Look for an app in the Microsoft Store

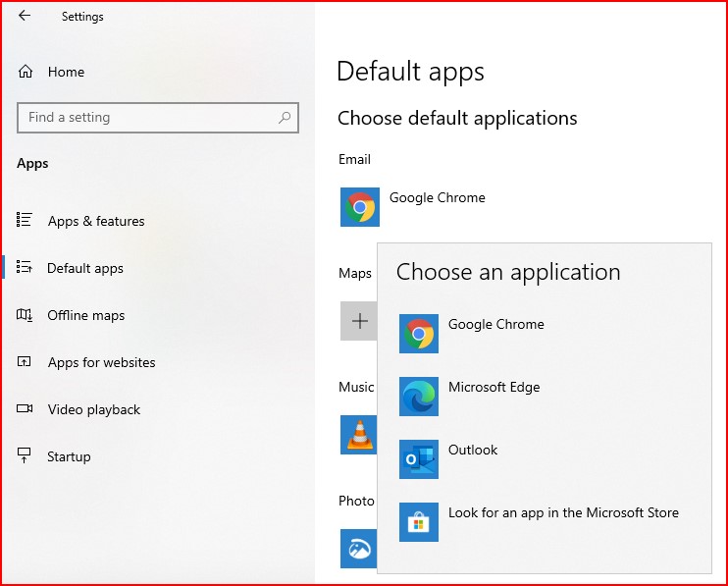(x=563, y=512)
